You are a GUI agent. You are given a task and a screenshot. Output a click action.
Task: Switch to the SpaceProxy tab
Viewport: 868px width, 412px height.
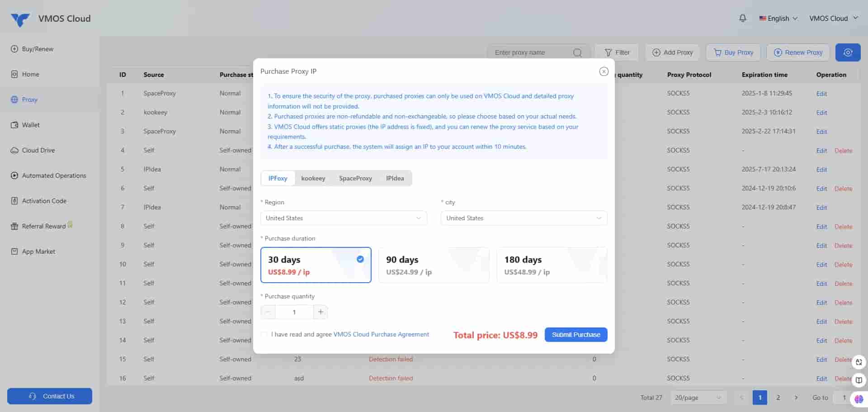point(355,178)
